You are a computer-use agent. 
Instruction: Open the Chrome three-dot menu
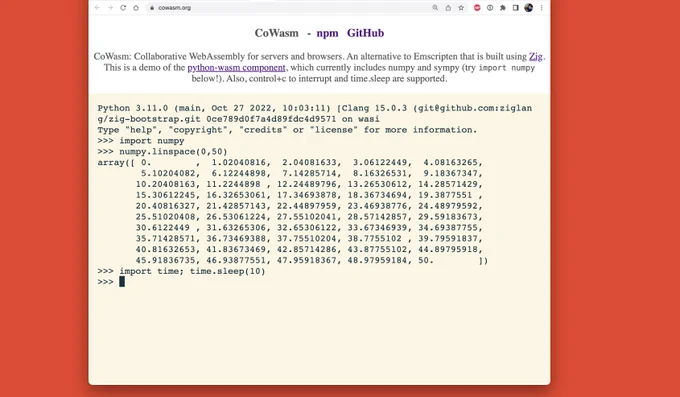pos(542,8)
